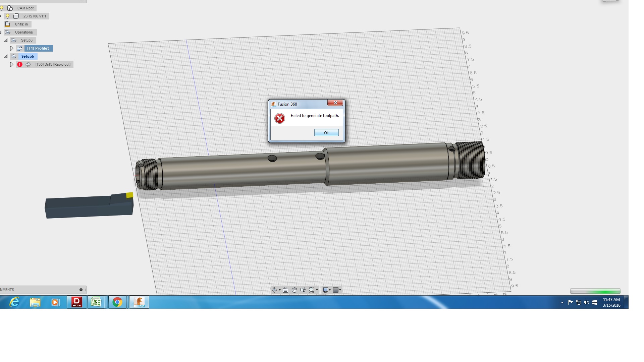Toggle 23HST06 v1:1 visibility lightbulb

pyautogui.click(x=8, y=16)
